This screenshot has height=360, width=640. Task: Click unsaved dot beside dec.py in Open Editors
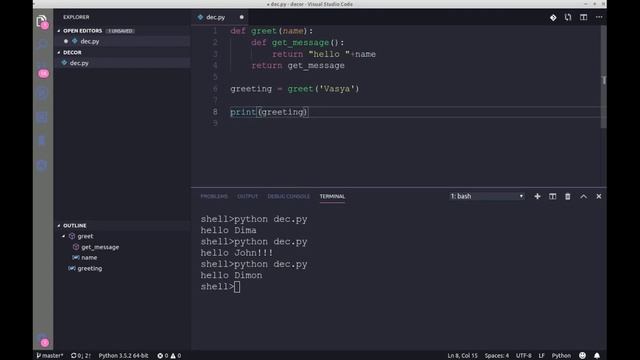click(66, 41)
